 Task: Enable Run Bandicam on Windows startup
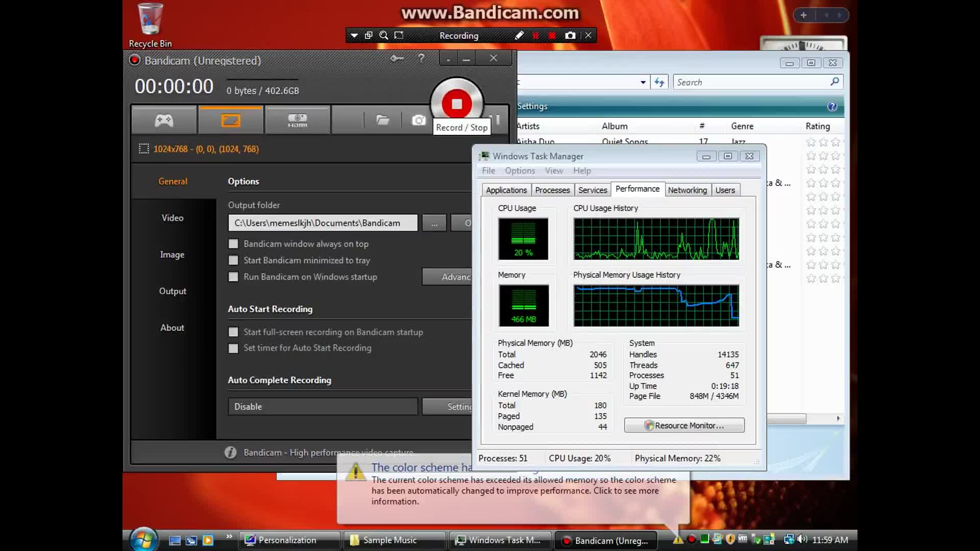tap(233, 277)
